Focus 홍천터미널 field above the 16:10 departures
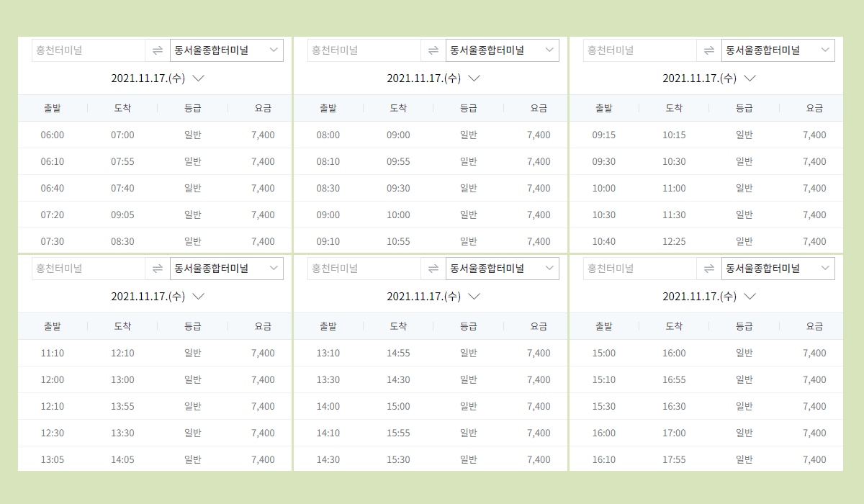Image resolution: width=864 pixels, height=504 pixels. 640,269
